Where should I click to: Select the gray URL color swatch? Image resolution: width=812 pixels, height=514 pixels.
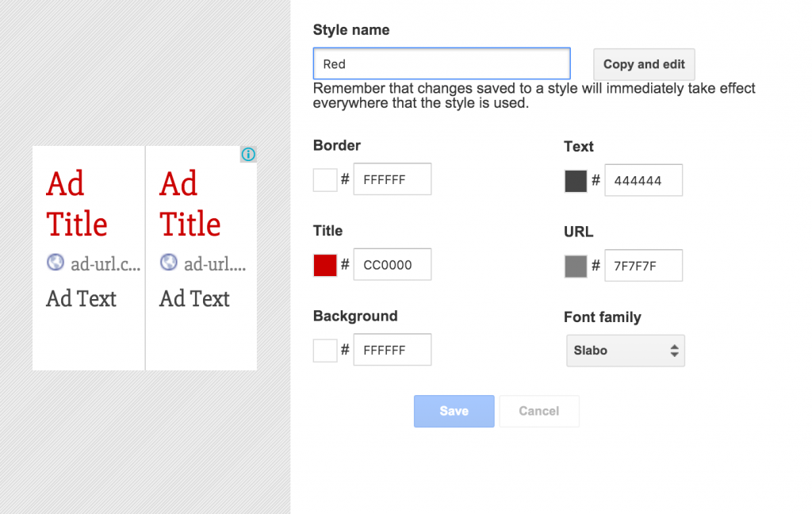[576, 266]
